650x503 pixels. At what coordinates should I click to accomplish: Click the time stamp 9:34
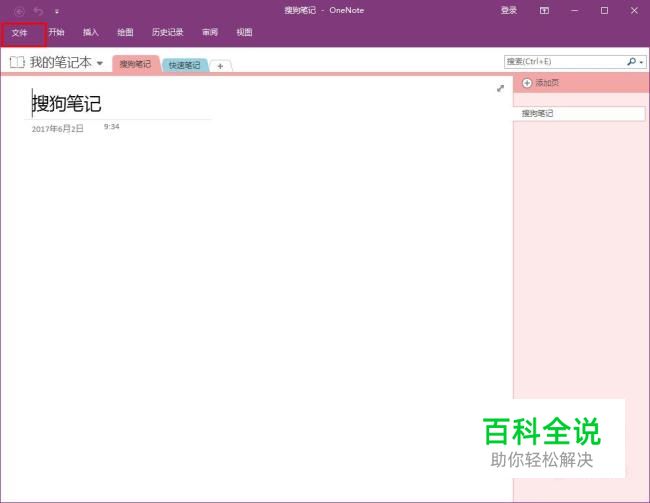pos(112,126)
